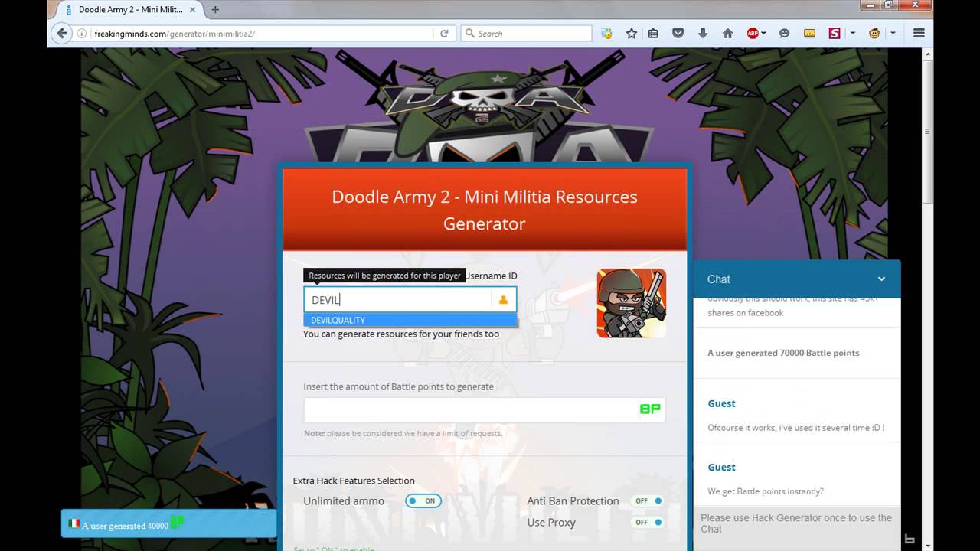Maximize the browser window
Screen dimensions: 980x551
coord(888,5)
